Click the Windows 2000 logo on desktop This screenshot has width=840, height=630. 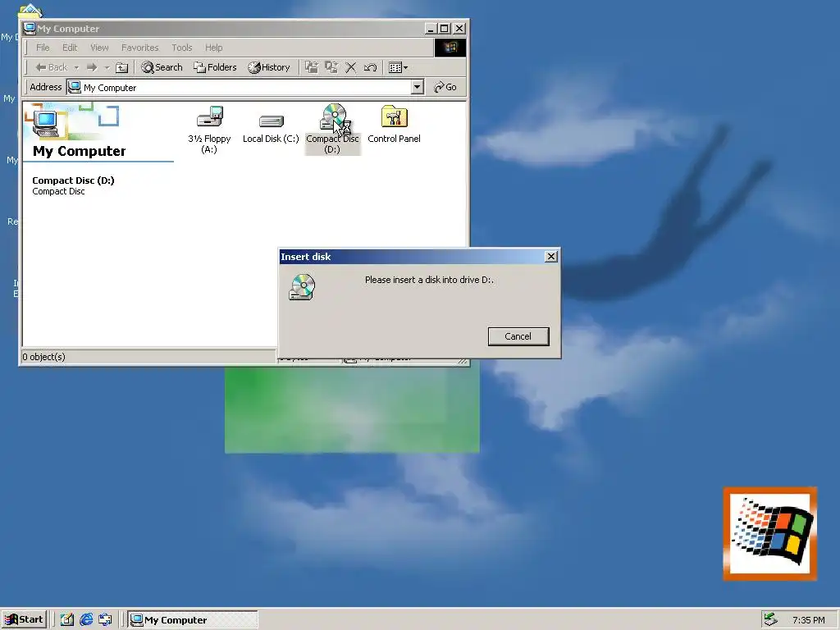click(x=769, y=533)
